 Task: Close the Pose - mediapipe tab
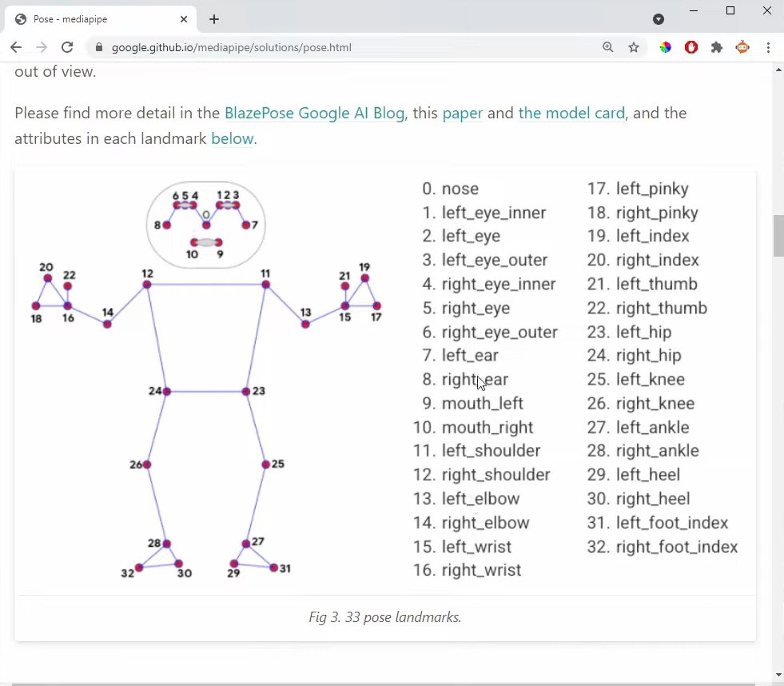click(184, 19)
